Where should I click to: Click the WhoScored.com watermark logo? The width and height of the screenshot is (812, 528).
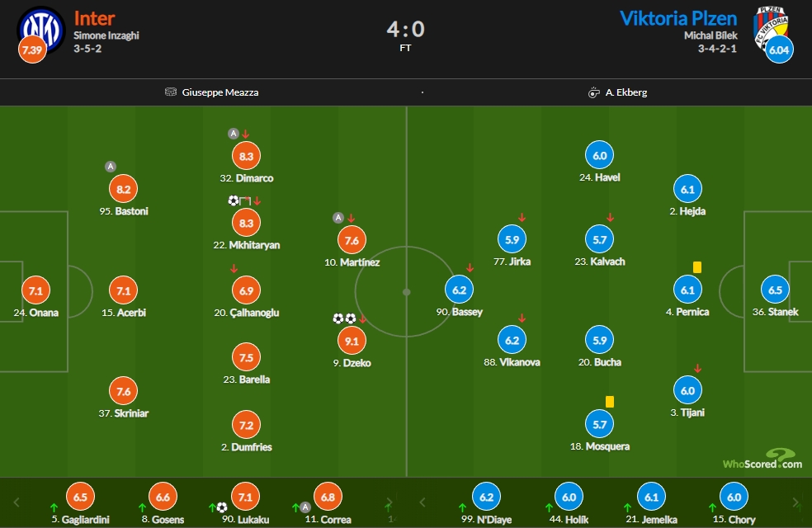(762, 459)
